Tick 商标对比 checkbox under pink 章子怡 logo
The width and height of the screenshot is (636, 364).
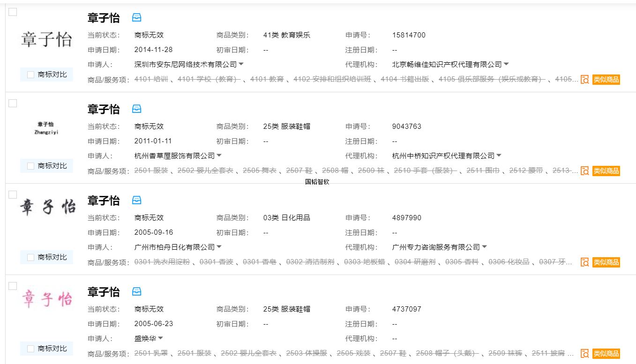(31, 349)
